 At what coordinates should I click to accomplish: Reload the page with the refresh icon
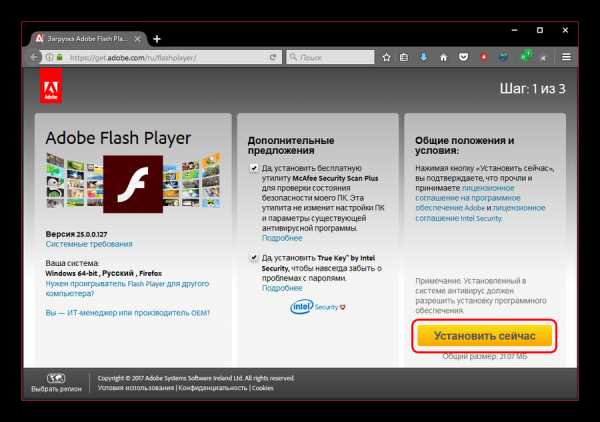[x=273, y=57]
